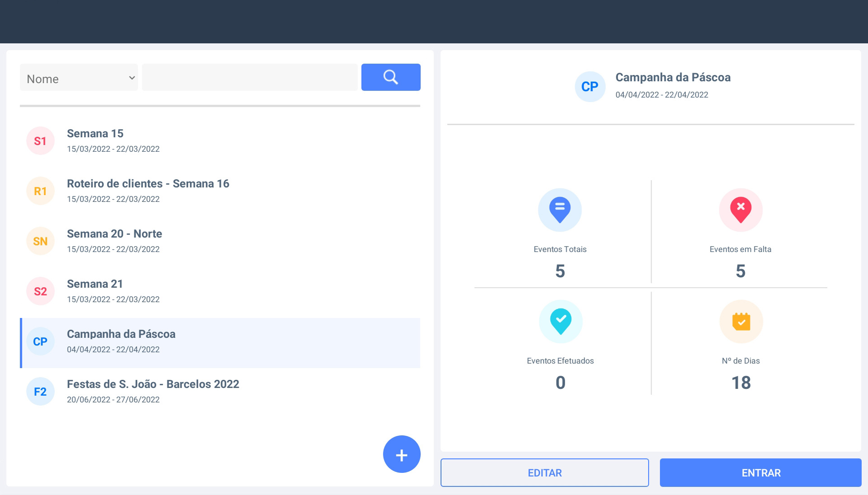Click the Eventos Efetuados checkmark pin icon
868x495 pixels.
561,322
